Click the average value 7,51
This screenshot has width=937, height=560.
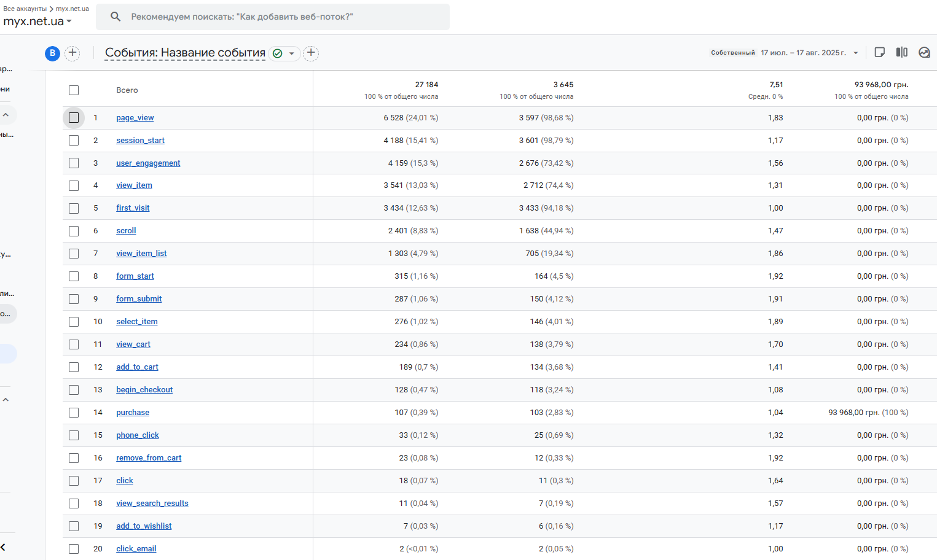tap(776, 85)
